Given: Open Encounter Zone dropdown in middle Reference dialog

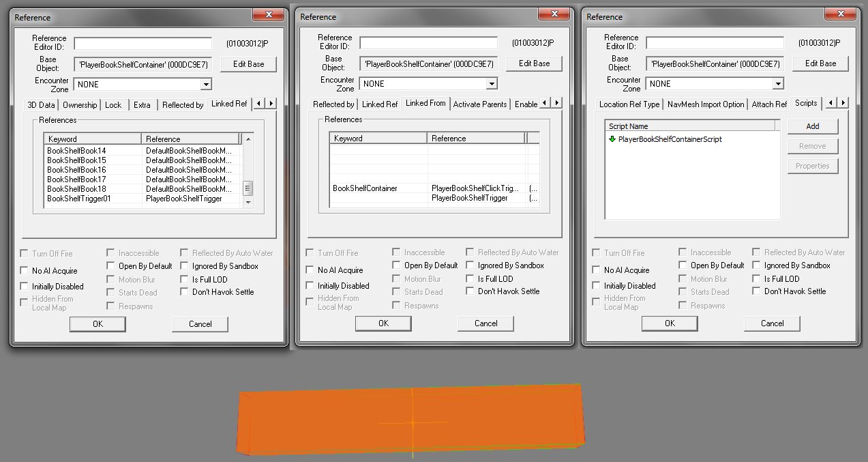Looking at the screenshot, I should pyautogui.click(x=491, y=84).
